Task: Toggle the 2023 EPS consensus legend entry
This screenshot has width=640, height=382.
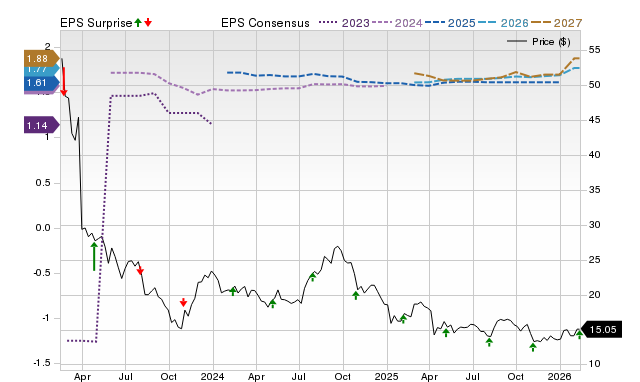Action: tap(344, 23)
